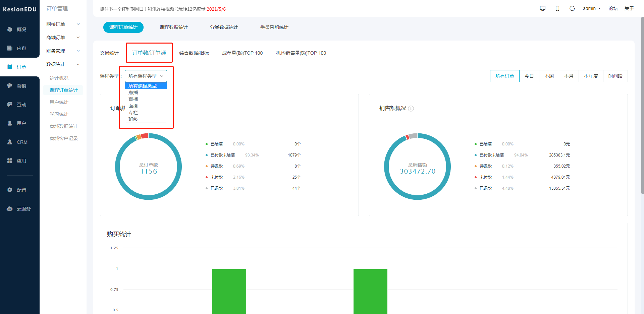Choose 面授 in course type list

click(146, 106)
